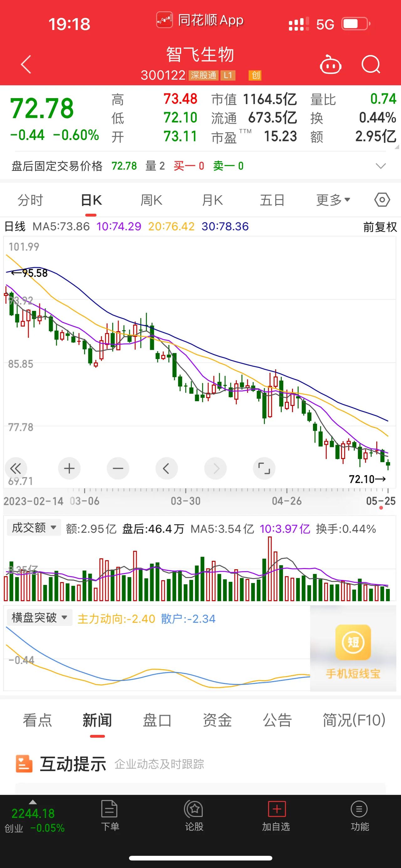Open 功能 functions icon
This screenshot has width=401, height=868.
tap(359, 816)
